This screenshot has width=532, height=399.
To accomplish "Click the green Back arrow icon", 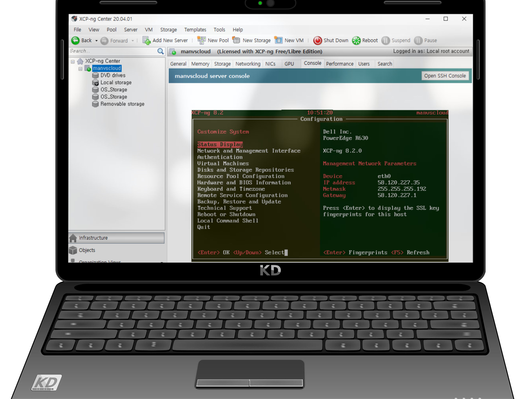I will click(75, 40).
